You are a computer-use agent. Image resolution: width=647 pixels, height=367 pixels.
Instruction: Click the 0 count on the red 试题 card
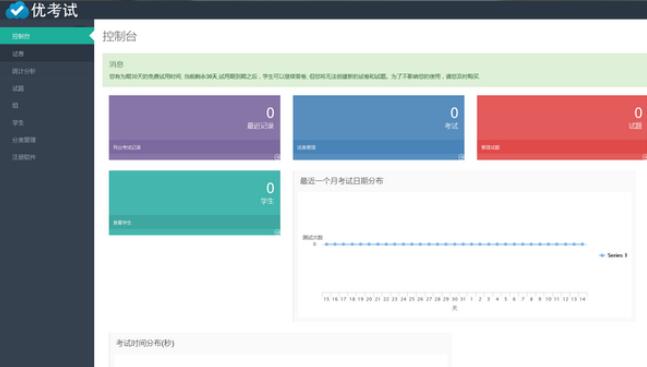(x=638, y=113)
